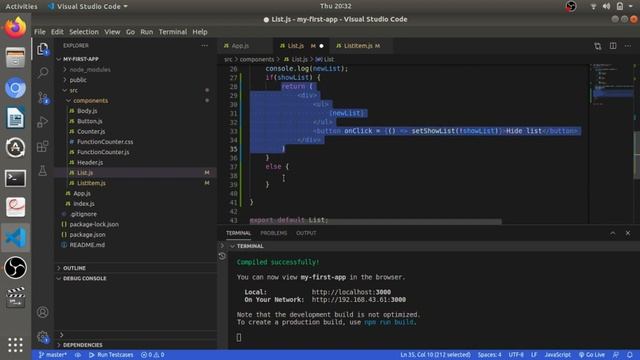Open Header.js in the explorer

[x=90, y=162]
